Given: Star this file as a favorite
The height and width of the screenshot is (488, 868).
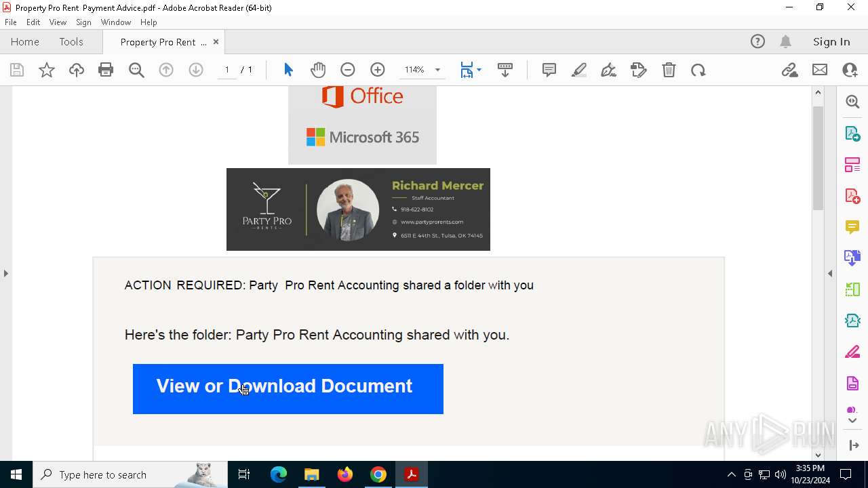Looking at the screenshot, I should (47, 70).
